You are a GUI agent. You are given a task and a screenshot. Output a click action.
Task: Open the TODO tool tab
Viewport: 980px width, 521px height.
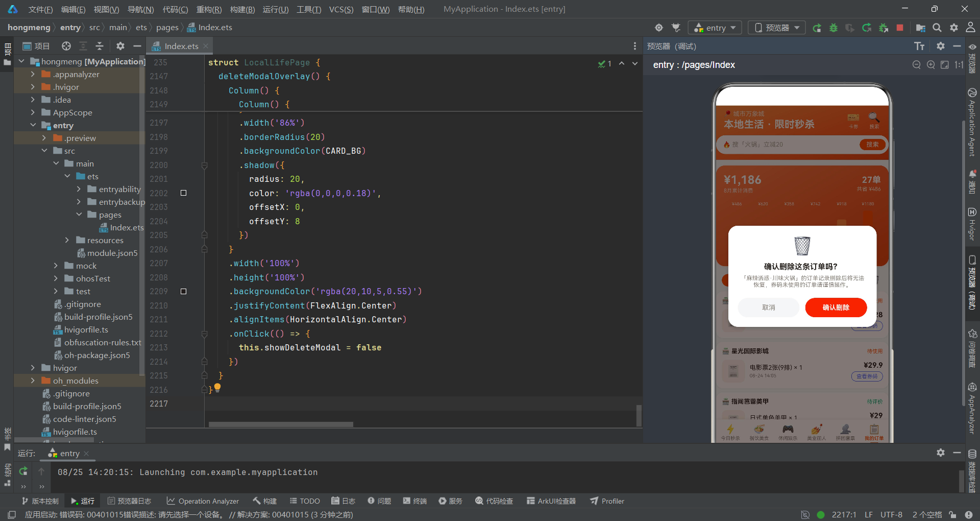305,501
